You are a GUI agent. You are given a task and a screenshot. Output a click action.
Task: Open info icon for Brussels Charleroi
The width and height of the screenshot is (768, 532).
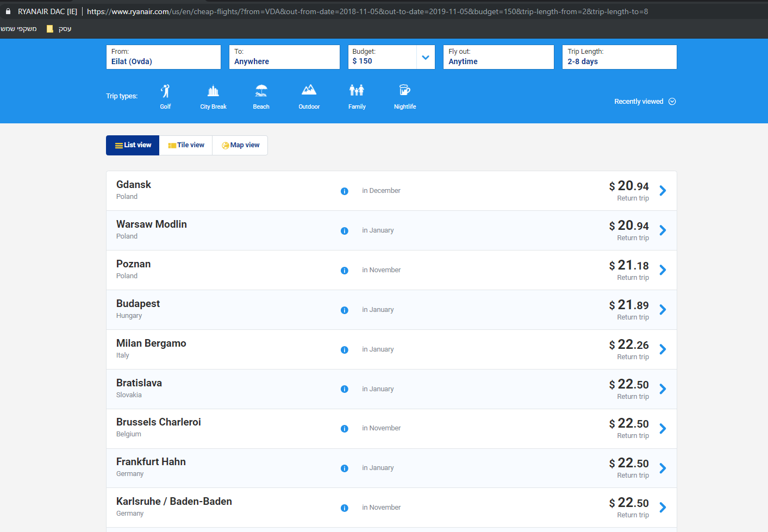(344, 429)
